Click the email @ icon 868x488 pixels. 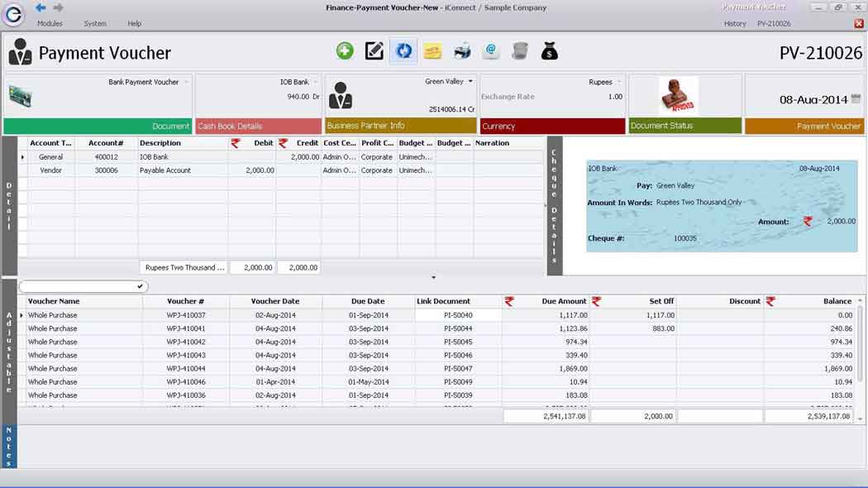click(x=491, y=51)
